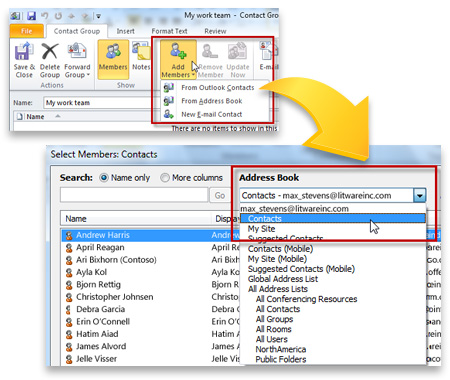Image resolution: width=450 pixels, height=380 pixels.
Task: Select Contacts (Mobile) in address book list
Action: pos(333,249)
